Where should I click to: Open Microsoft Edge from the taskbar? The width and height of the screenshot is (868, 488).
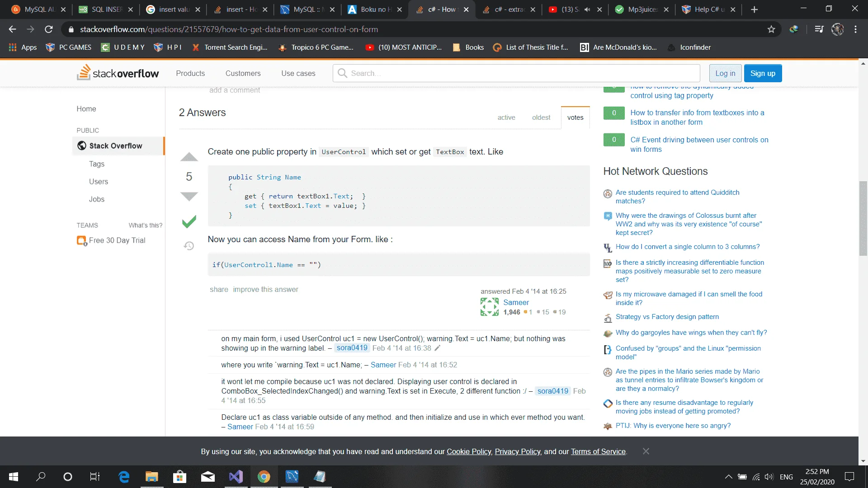pyautogui.click(x=123, y=477)
